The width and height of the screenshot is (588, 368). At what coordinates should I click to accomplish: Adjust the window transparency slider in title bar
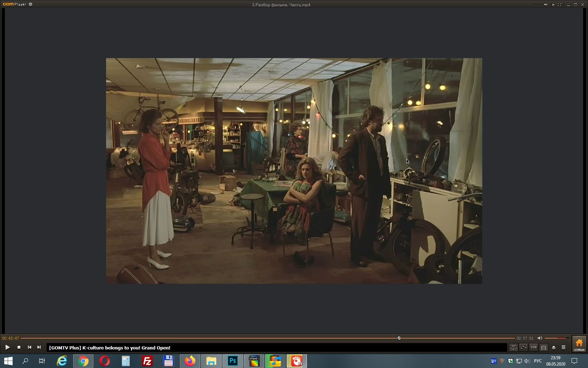tap(539, 5)
